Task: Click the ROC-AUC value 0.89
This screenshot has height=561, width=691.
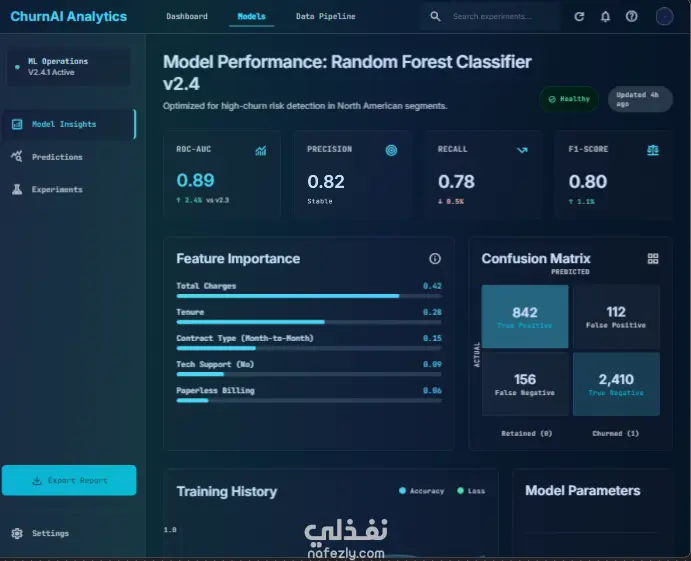Action: pos(195,180)
